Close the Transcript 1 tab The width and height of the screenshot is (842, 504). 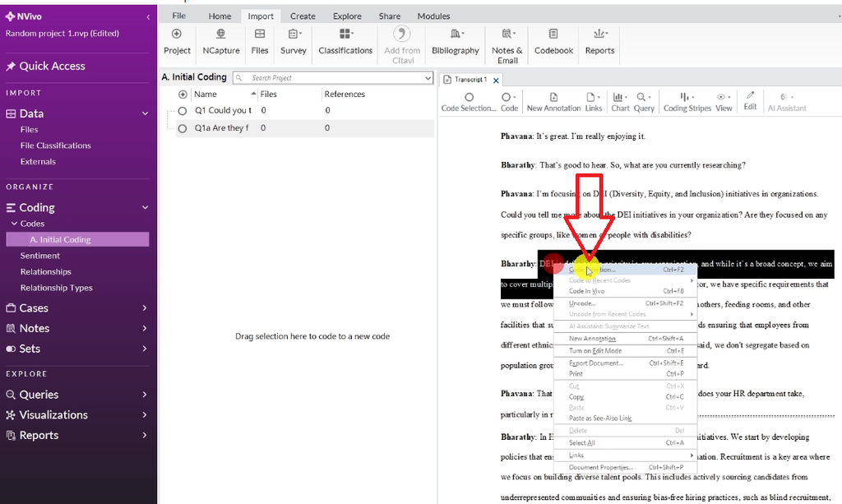point(496,81)
